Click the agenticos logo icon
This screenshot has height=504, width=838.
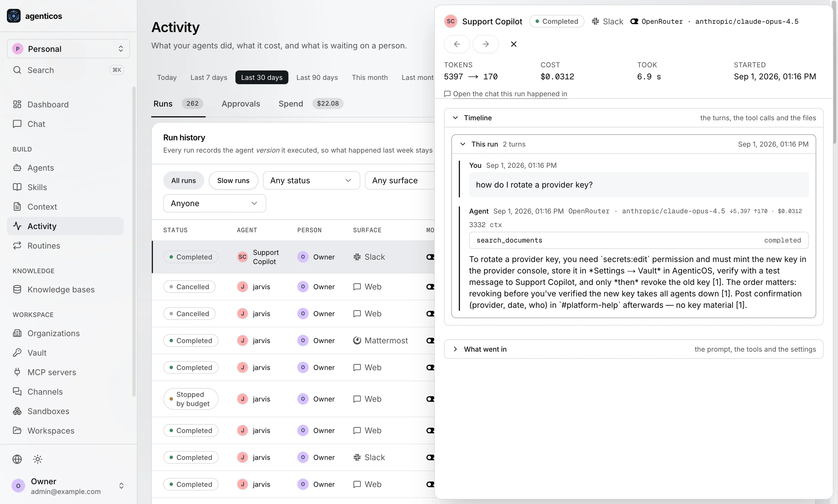pos(13,16)
